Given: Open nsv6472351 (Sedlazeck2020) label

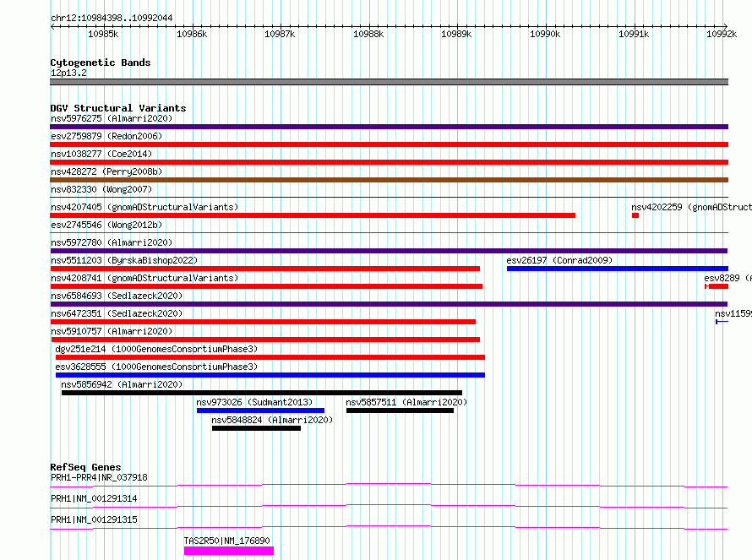Looking at the screenshot, I should coord(117,313).
